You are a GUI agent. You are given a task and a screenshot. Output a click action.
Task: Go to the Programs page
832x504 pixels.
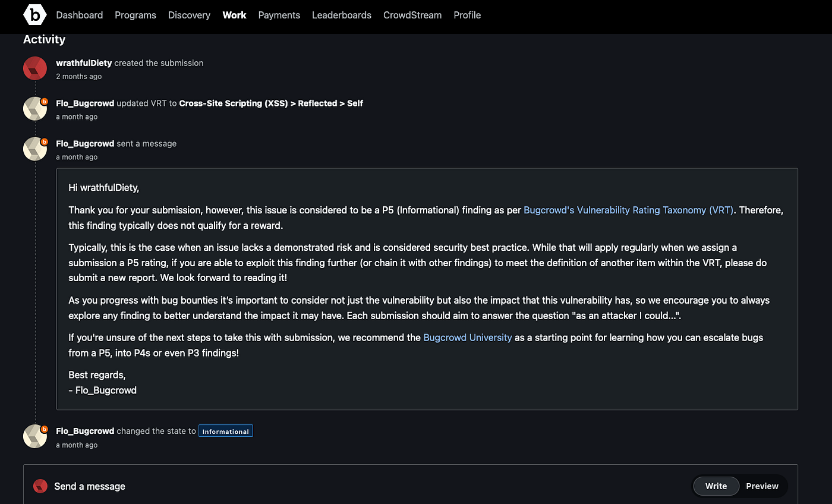(x=135, y=15)
